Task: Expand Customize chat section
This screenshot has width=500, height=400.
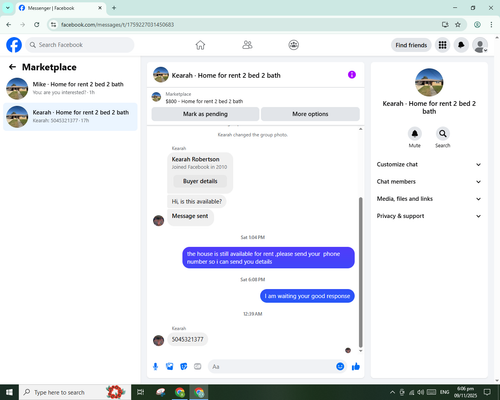Action: [429, 164]
